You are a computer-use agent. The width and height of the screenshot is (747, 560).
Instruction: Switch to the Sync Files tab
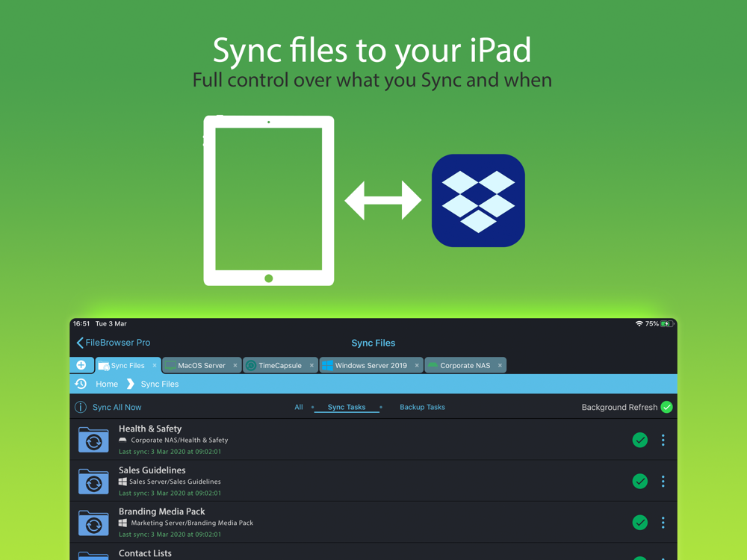coord(128,366)
